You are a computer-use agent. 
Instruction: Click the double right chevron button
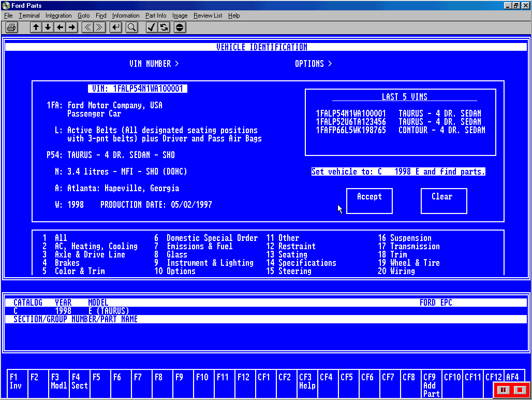coord(99,27)
